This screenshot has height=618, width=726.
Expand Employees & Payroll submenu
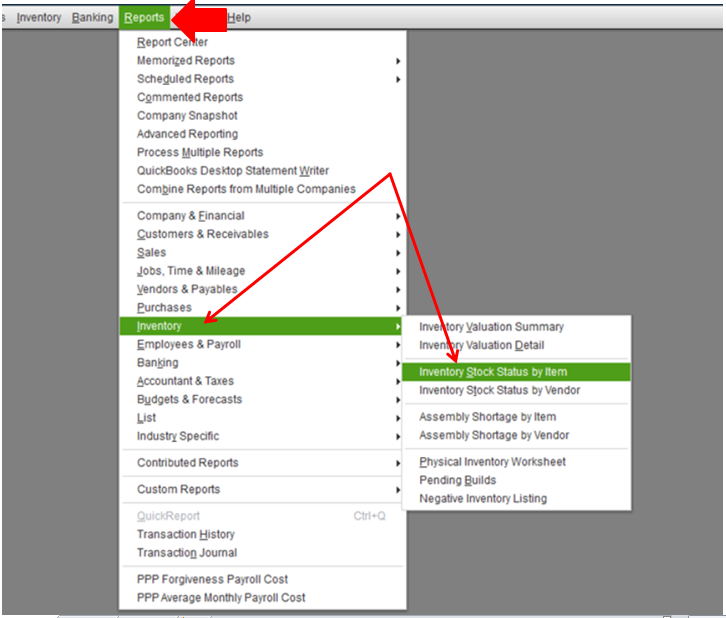pyautogui.click(x=263, y=344)
